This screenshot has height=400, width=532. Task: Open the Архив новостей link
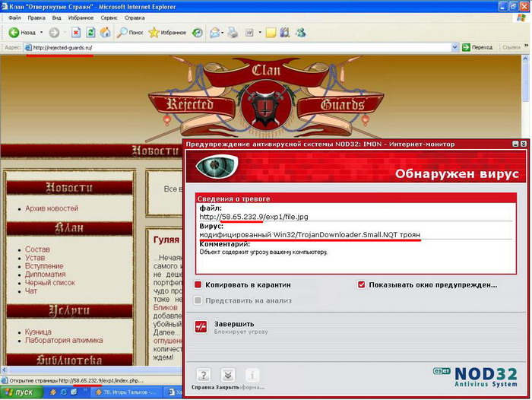51,208
